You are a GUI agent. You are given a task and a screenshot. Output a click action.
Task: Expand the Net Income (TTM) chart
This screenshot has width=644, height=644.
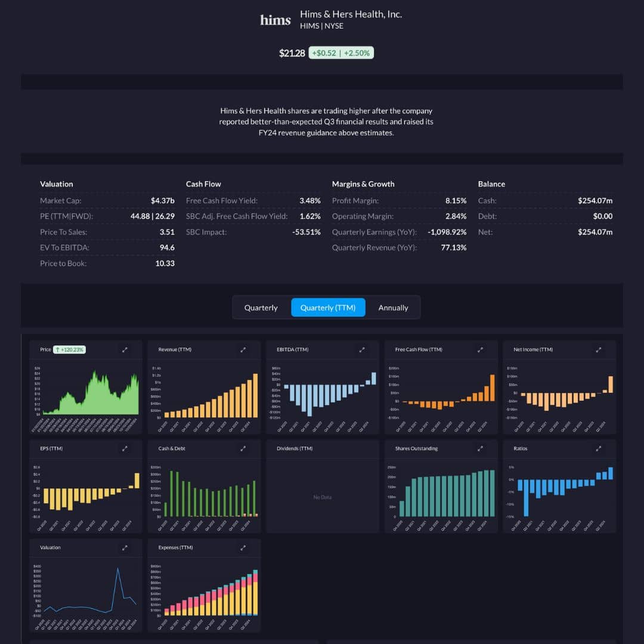click(x=599, y=349)
